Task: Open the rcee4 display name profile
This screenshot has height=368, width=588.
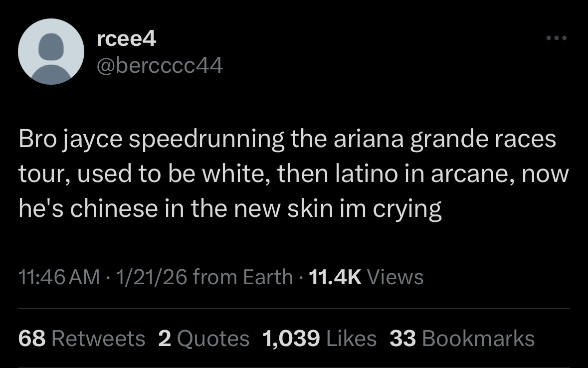Action: pos(127,38)
